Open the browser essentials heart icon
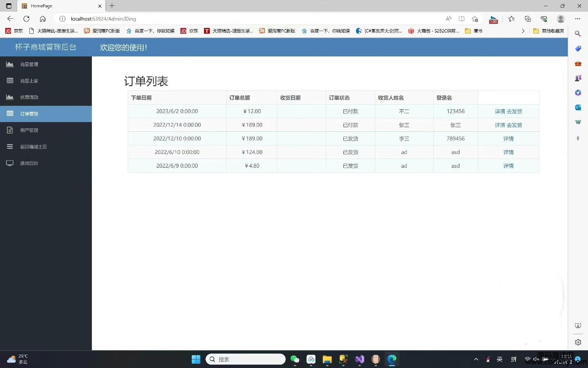Viewport: 588px width, 368px height. click(x=544, y=19)
